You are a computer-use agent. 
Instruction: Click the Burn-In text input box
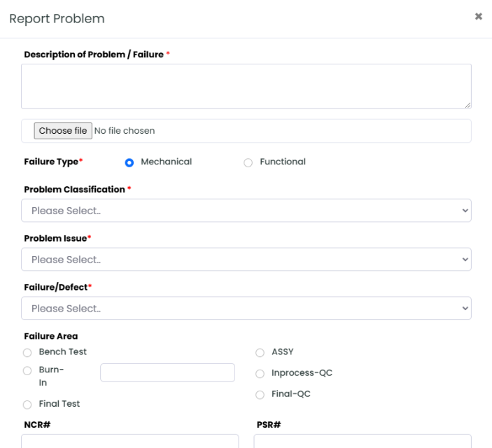[x=167, y=372]
